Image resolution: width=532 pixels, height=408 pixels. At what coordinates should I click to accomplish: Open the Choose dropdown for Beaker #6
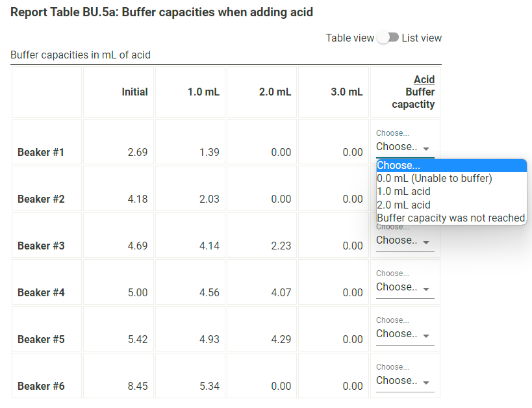tap(403, 381)
